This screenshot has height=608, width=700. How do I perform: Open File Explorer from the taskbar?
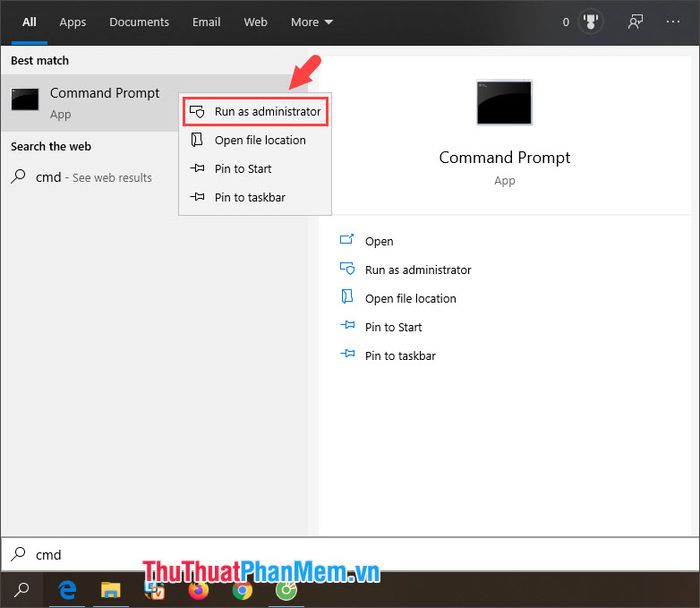point(110,589)
